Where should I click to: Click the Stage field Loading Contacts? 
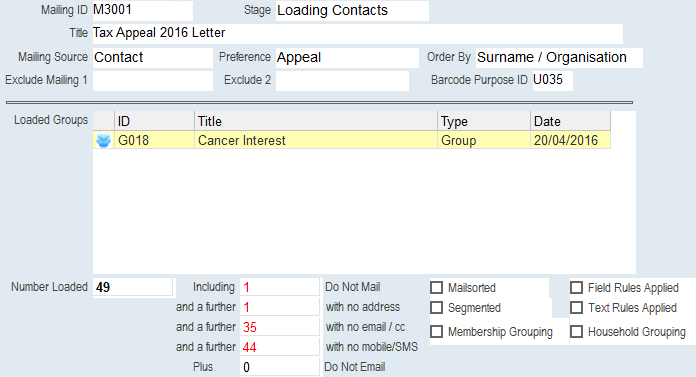click(x=352, y=10)
